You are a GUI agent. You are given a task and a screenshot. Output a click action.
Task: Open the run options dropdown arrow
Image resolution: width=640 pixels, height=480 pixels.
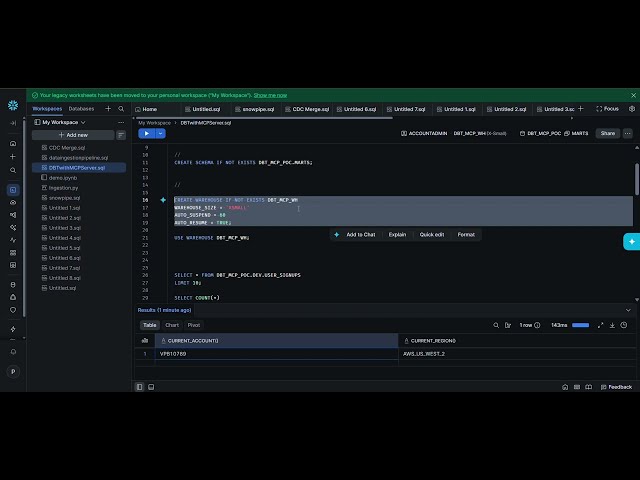[160, 133]
